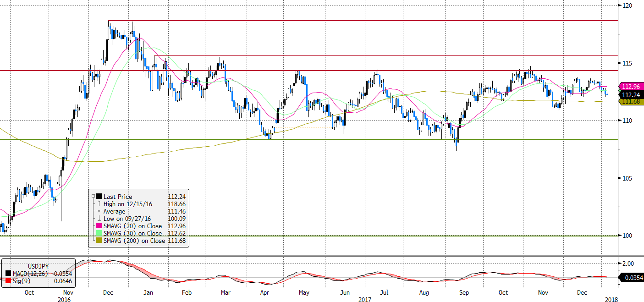Click the 2.00 MACD axis label
The height and width of the screenshot is (302, 644).
pyautogui.click(x=628, y=264)
